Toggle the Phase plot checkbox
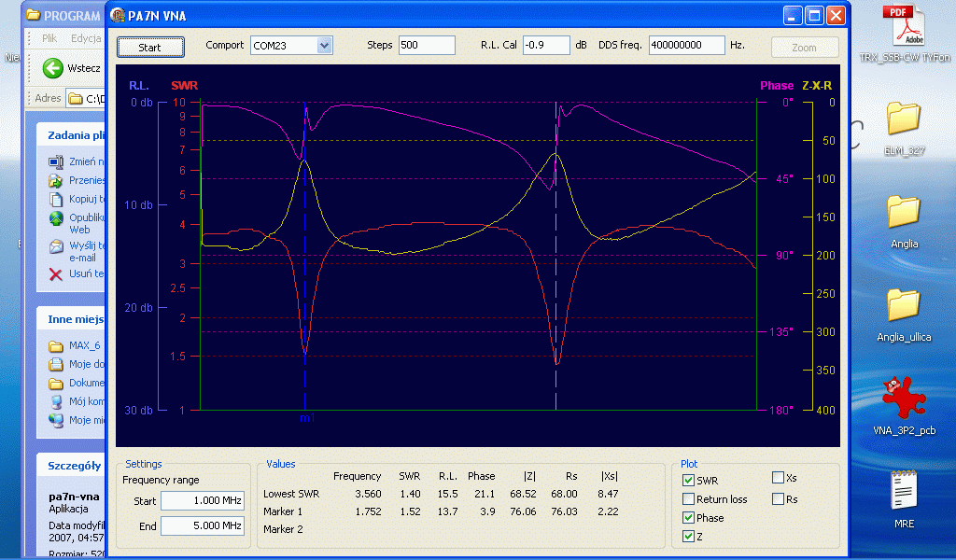The width and height of the screenshot is (956, 560). coord(688,518)
